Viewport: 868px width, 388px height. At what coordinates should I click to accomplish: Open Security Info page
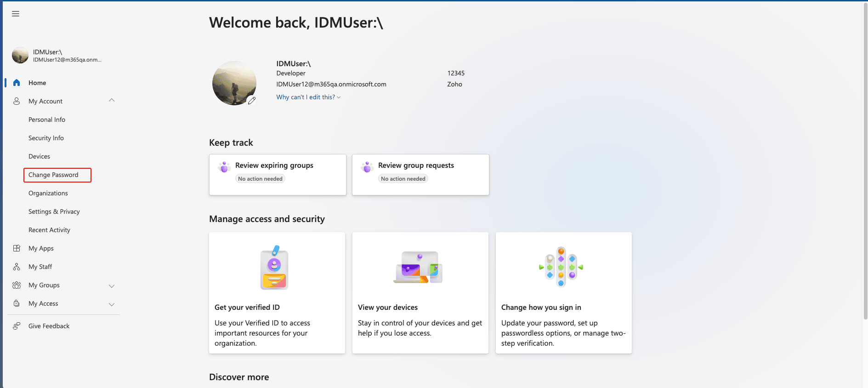point(46,138)
